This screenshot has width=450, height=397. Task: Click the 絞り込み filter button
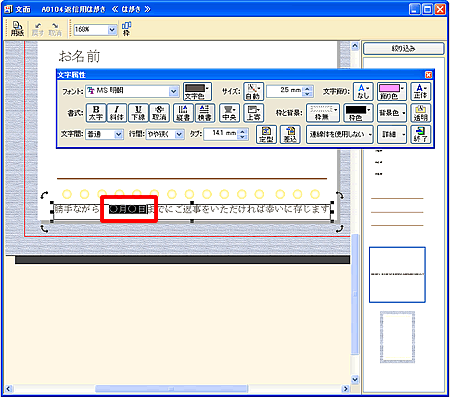[x=404, y=49]
